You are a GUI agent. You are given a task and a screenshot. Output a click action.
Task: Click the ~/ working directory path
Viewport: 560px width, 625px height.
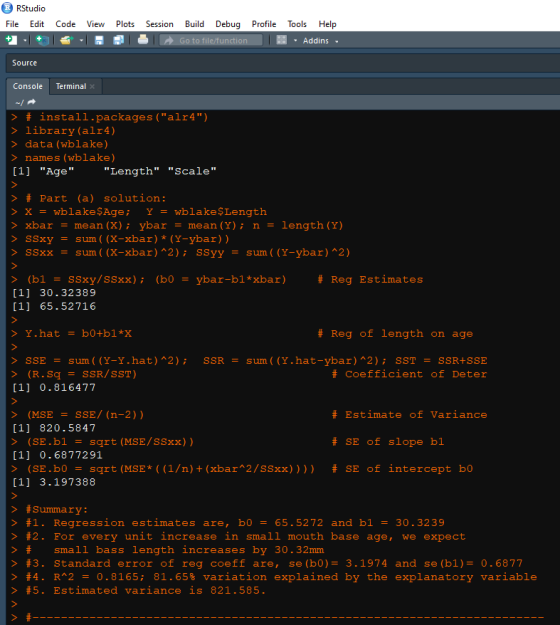tap(19, 102)
